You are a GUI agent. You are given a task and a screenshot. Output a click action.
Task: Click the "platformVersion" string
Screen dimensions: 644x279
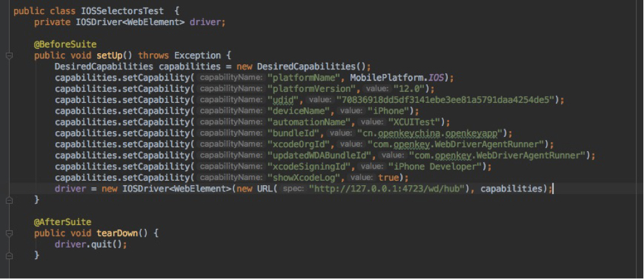[312, 89]
